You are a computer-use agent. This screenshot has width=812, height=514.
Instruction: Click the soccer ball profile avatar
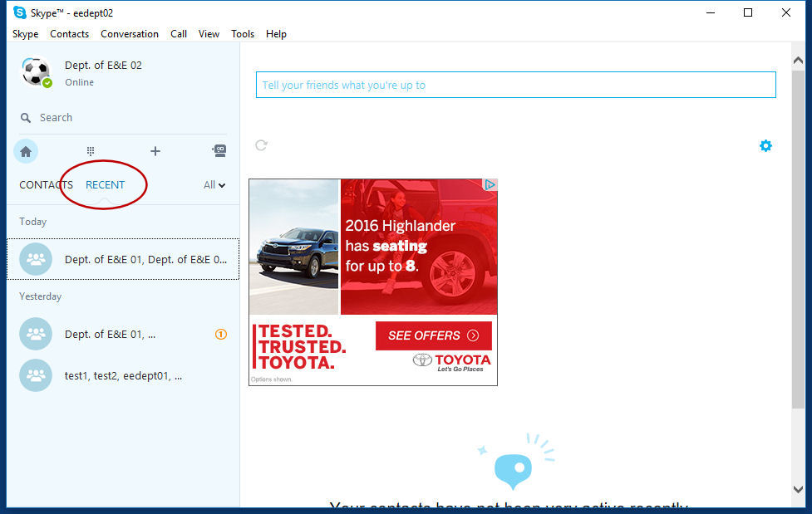(x=36, y=72)
